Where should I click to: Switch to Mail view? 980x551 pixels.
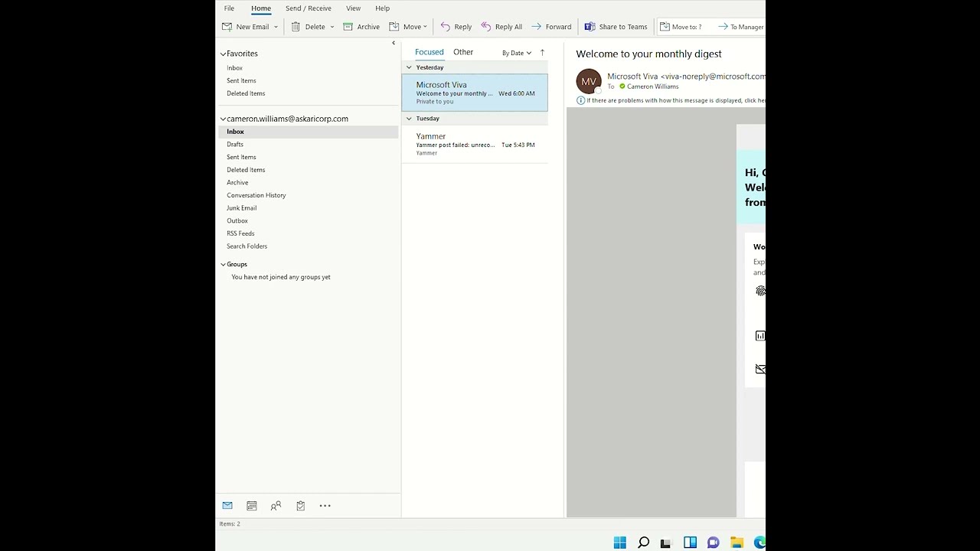pos(227,506)
